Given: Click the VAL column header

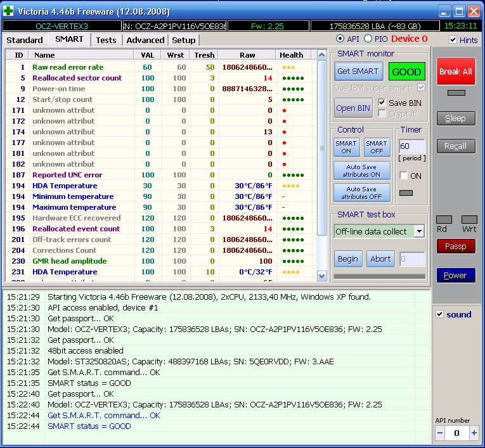Looking at the screenshot, I should [x=147, y=55].
